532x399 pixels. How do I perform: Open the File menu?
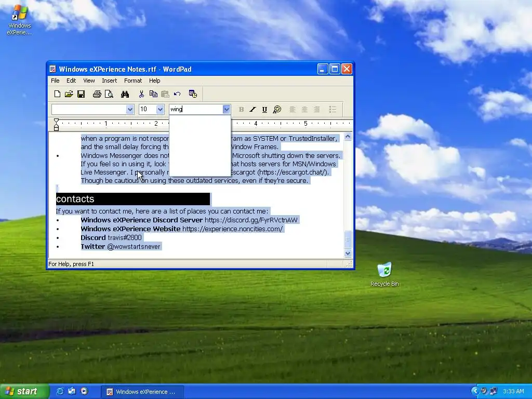tap(55, 81)
